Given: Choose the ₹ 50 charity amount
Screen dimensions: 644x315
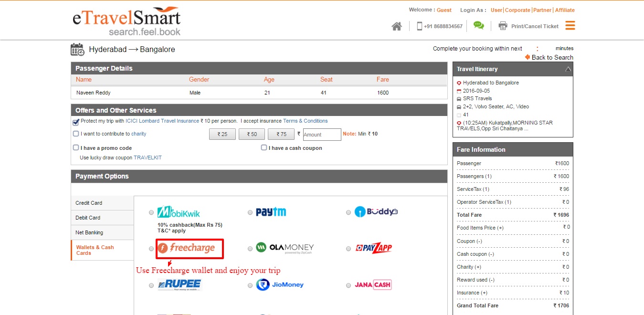Looking at the screenshot, I should point(252,135).
